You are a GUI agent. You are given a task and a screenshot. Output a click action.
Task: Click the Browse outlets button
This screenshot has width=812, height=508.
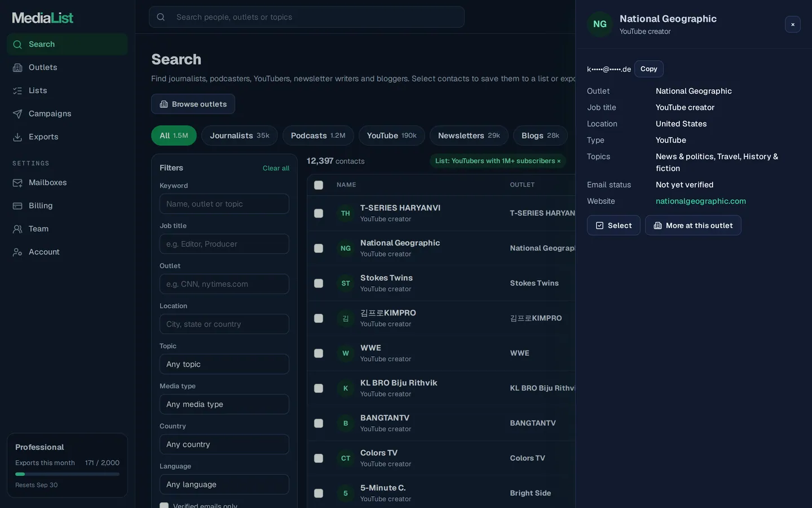(193, 104)
